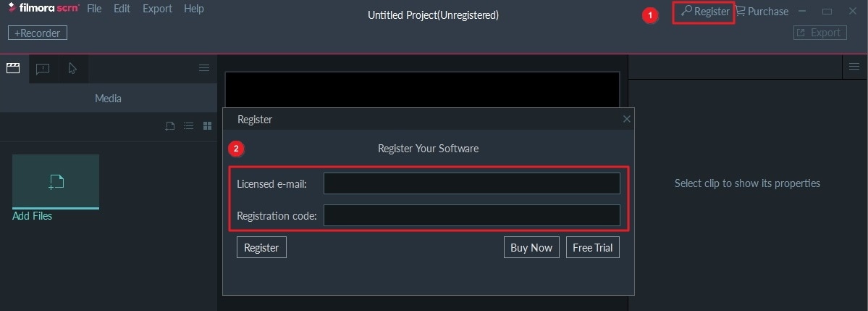Click the Purchase shopping cart icon

coord(741,11)
